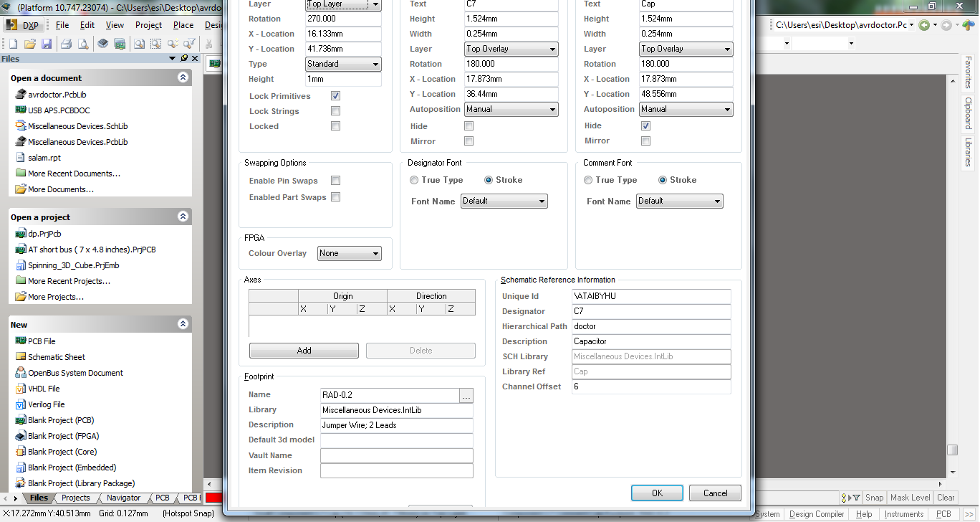Click the Fit Document zoom icon

tap(139, 44)
